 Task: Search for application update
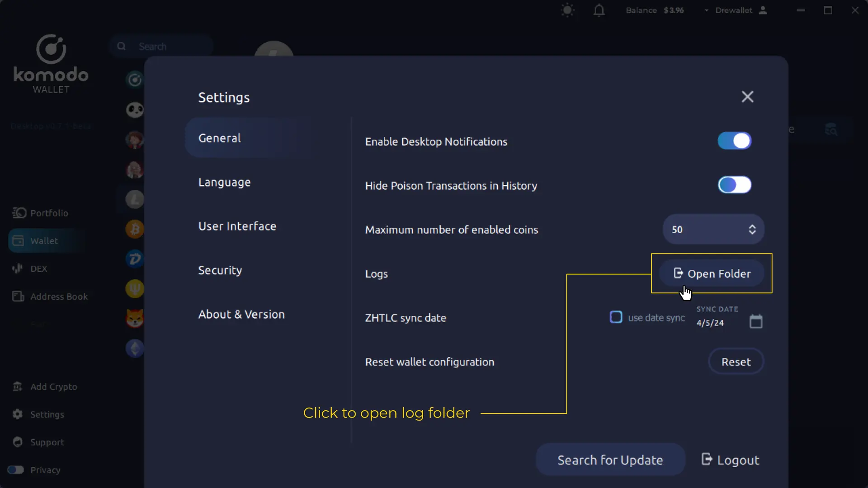pos(610,460)
